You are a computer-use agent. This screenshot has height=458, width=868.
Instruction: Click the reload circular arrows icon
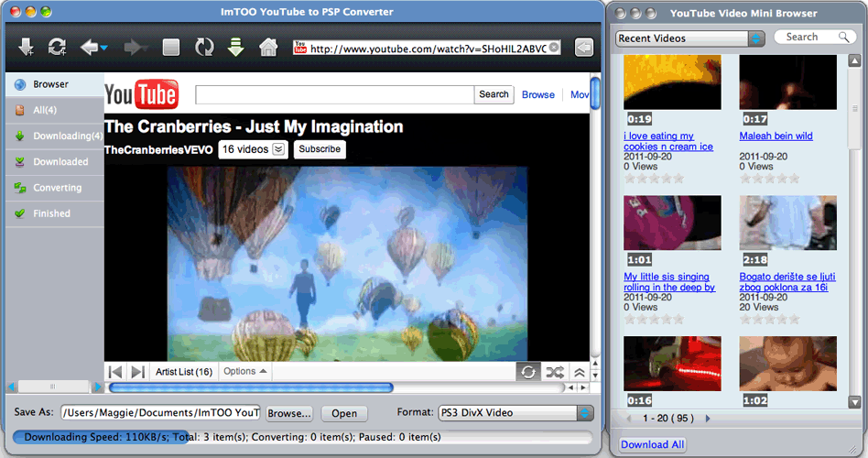(204, 48)
